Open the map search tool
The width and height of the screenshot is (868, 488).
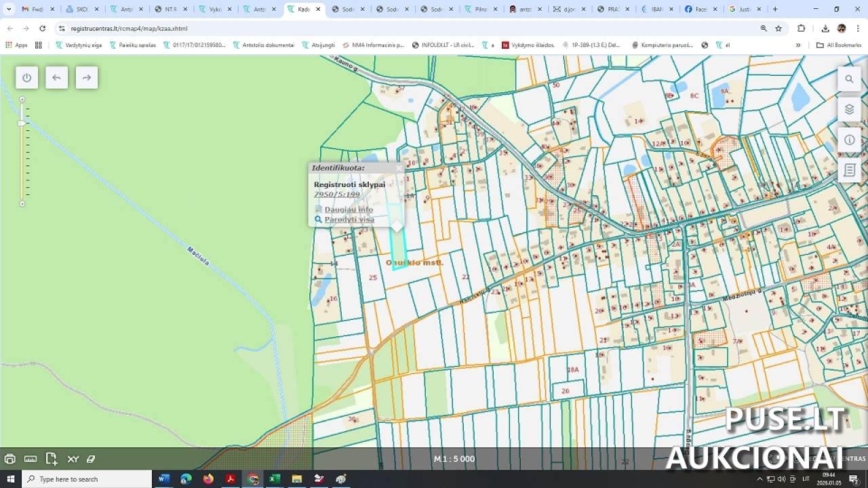[x=849, y=79]
